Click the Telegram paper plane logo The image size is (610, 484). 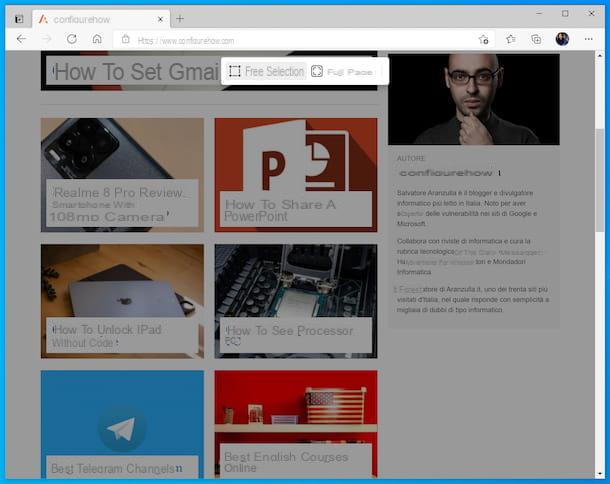tap(122, 428)
